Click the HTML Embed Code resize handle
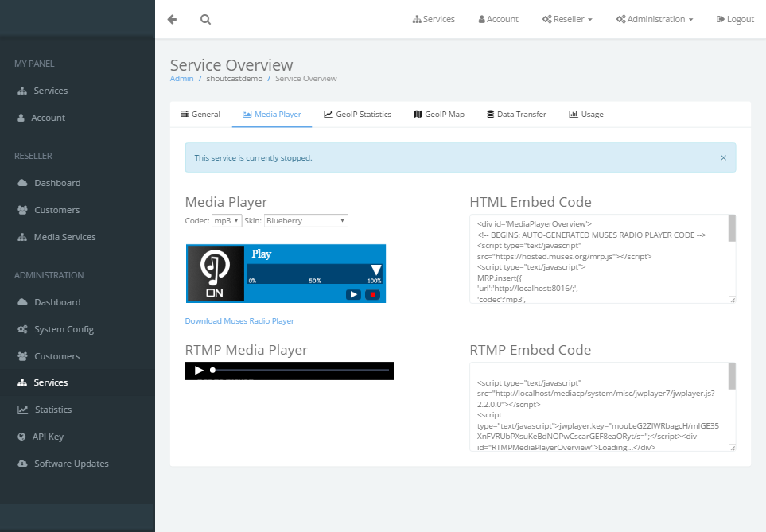The width and height of the screenshot is (766, 532). coord(733,300)
